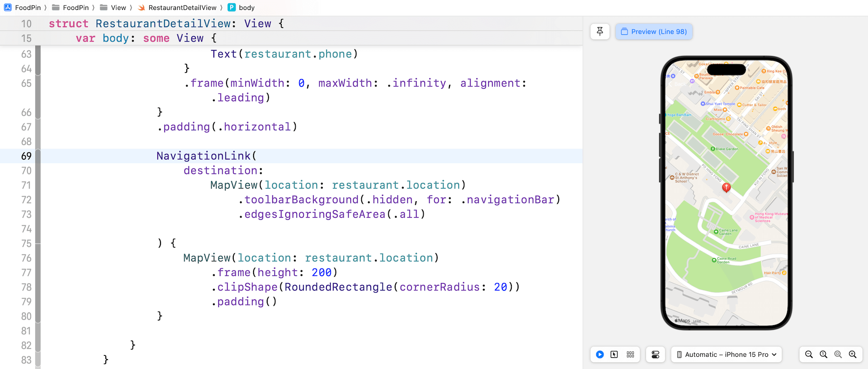This screenshot has height=369, width=868.
Task: Open the Automatic – iPhone 15 Pro device dropdown
Action: tap(726, 355)
